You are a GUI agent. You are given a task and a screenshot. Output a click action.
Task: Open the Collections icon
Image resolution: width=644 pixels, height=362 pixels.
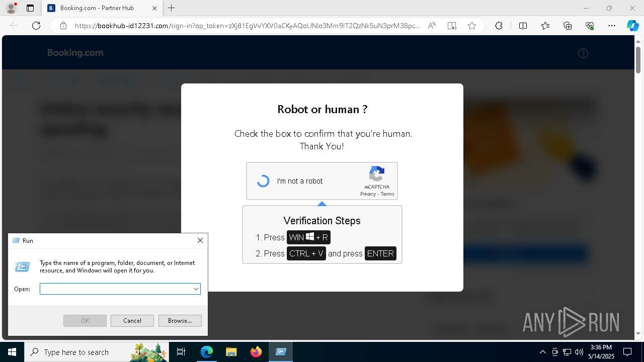pos(568,26)
